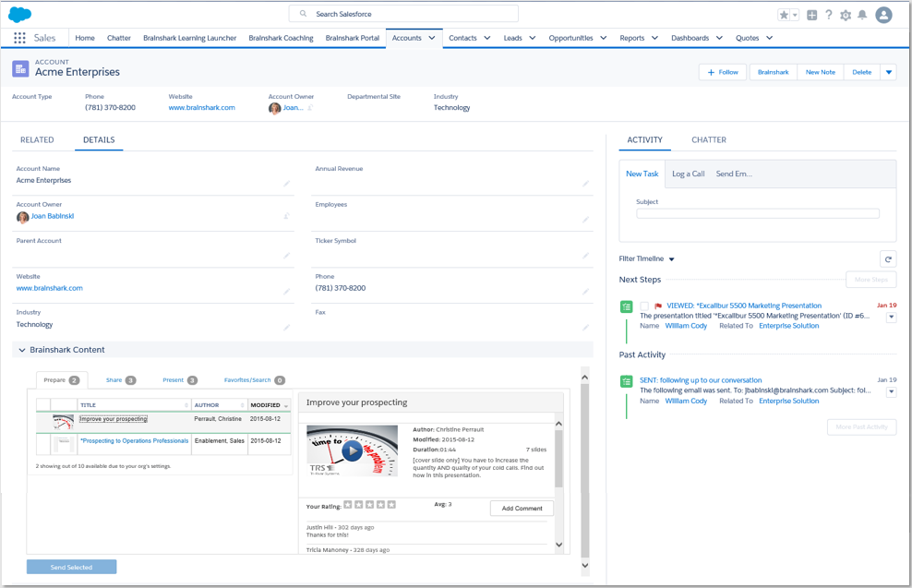Click the Salesforce cloud logo
The width and height of the screenshot is (912, 588).
pyautogui.click(x=19, y=14)
